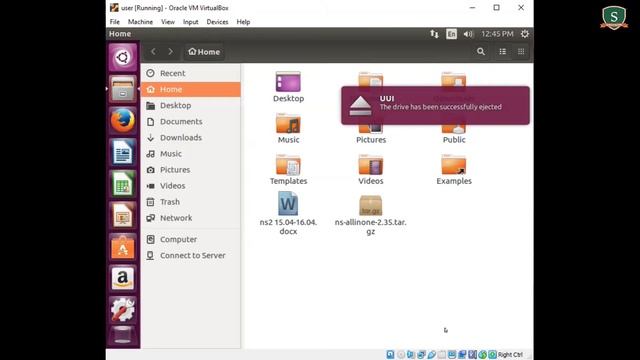
Task: Select the Music folder icon
Action: pos(288,128)
